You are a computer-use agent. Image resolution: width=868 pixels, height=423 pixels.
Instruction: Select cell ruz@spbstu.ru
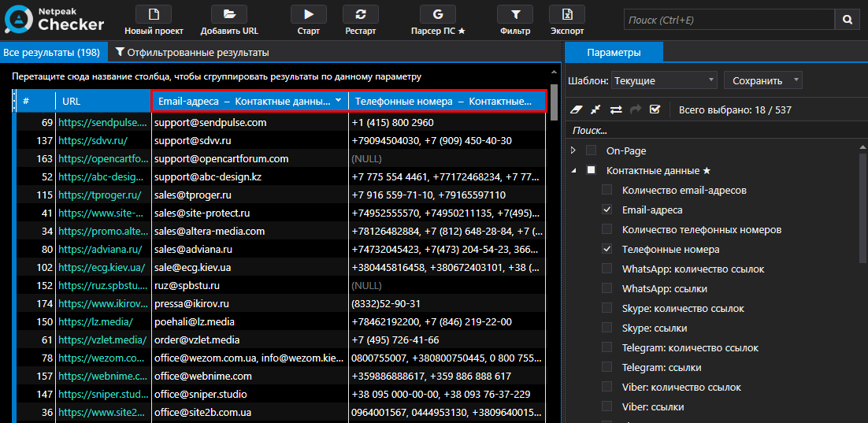point(250,286)
